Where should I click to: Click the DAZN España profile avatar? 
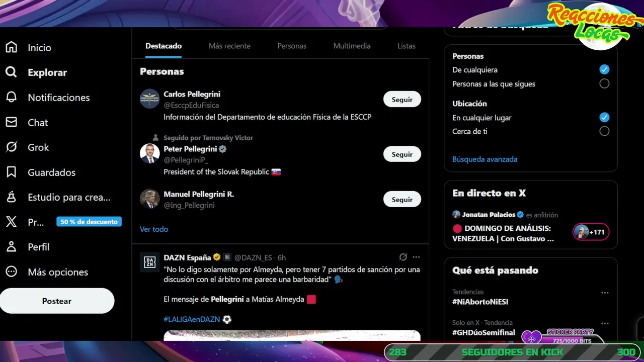tap(149, 262)
